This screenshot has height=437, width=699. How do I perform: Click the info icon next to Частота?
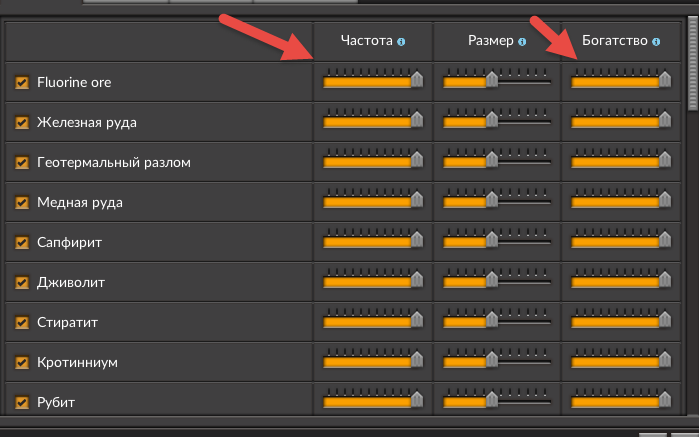[401, 42]
